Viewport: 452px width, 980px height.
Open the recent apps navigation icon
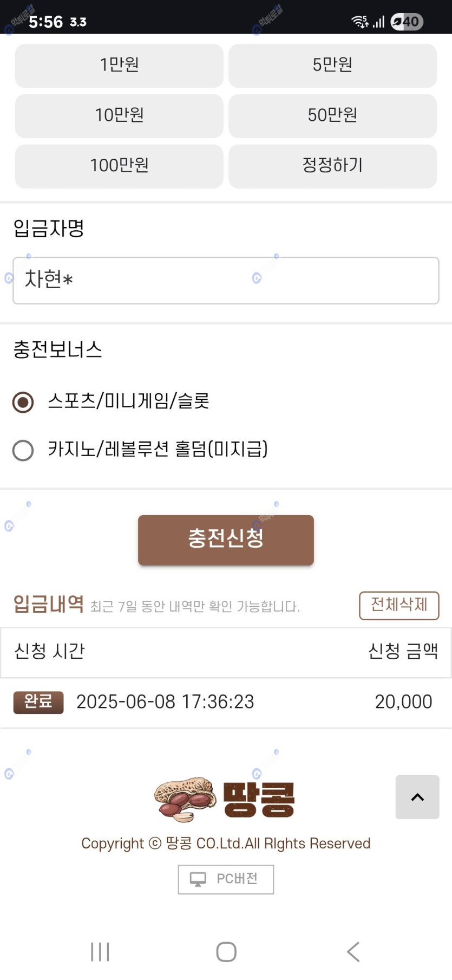click(100, 951)
